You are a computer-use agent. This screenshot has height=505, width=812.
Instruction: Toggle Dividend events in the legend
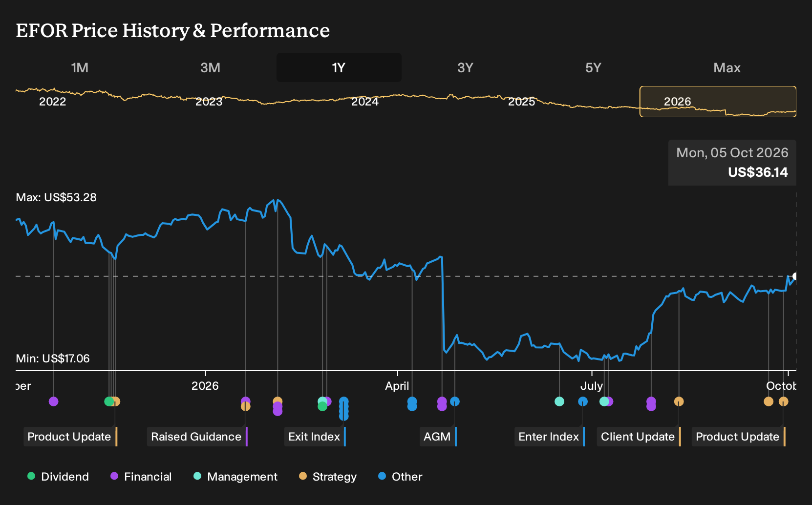[x=58, y=477]
